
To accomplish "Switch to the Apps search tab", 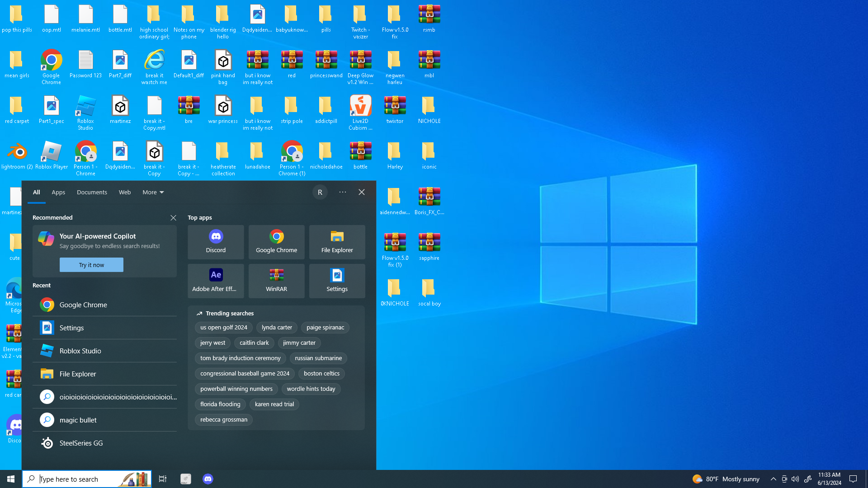I will click(58, 192).
